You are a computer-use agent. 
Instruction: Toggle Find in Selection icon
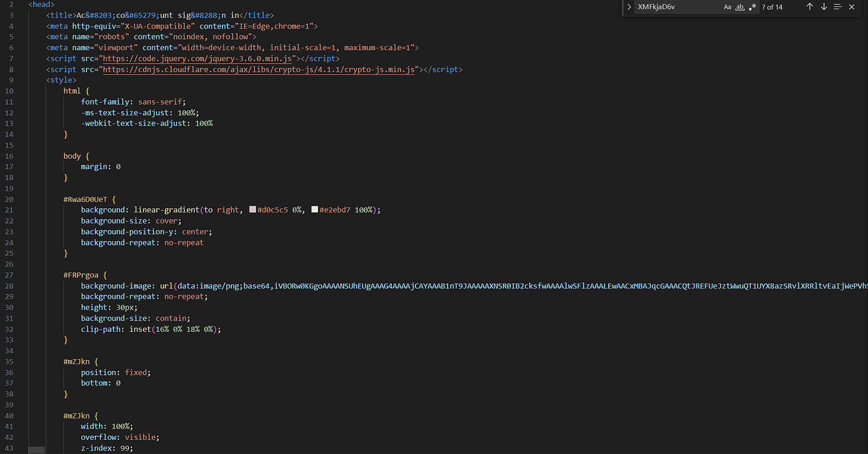click(838, 7)
